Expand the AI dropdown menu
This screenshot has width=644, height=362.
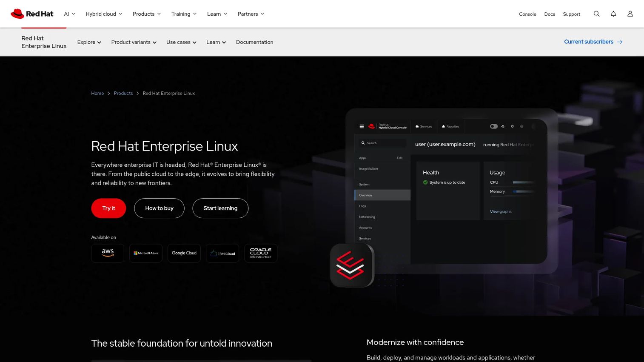(x=69, y=14)
